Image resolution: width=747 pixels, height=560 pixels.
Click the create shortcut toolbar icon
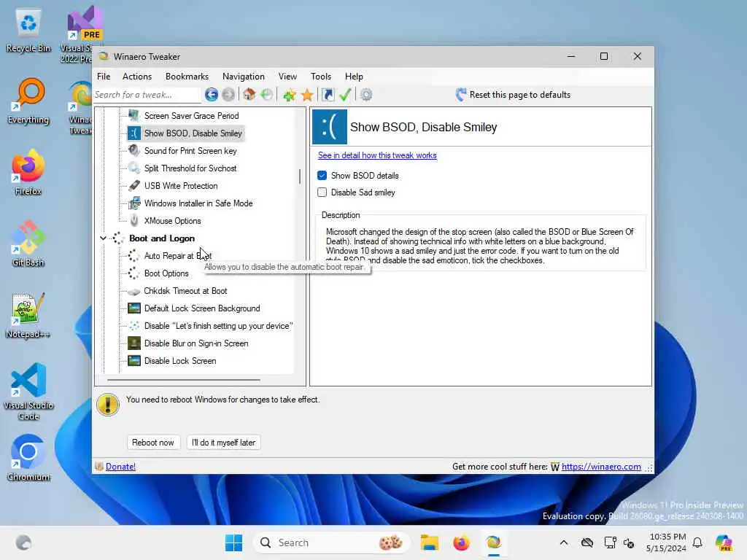328,95
